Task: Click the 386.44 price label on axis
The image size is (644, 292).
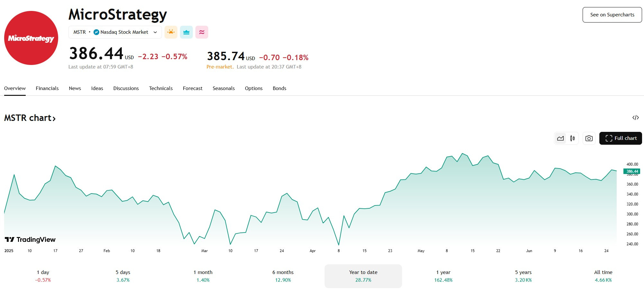Action: point(632,171)
